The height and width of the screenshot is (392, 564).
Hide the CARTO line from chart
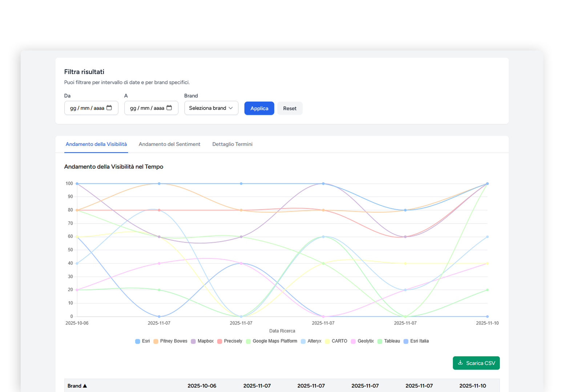[336, 341]
